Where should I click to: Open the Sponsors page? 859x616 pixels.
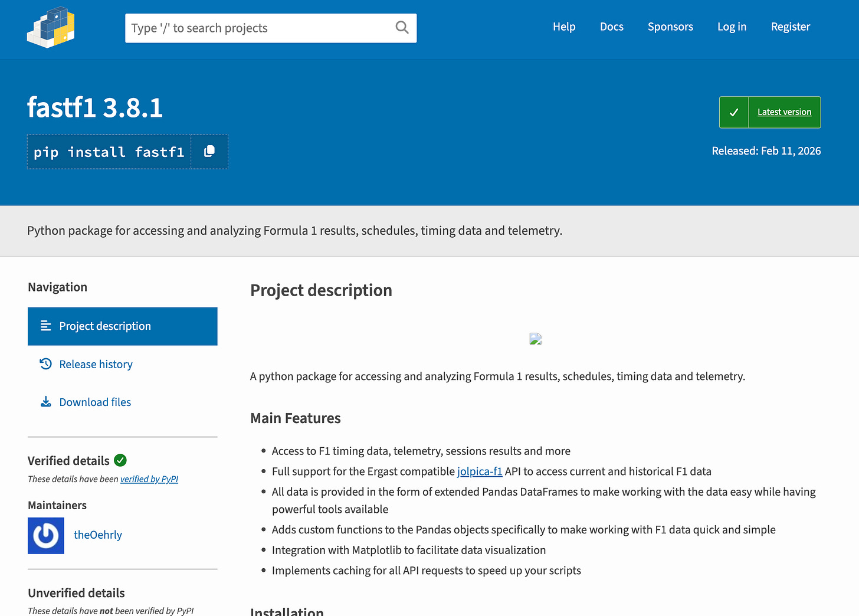(x=670, y=27)
